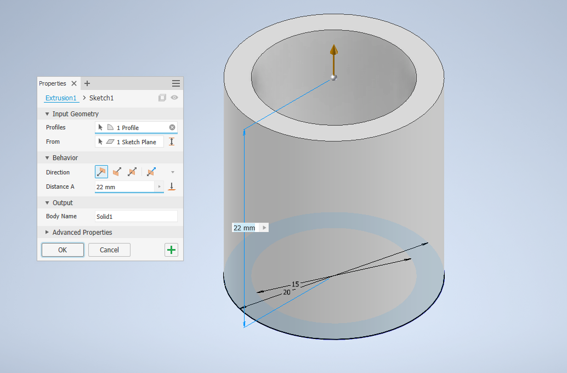567x373 pixels.
Task: Click the 15 diameter dimension text
Action: click(x=295, y=284)
